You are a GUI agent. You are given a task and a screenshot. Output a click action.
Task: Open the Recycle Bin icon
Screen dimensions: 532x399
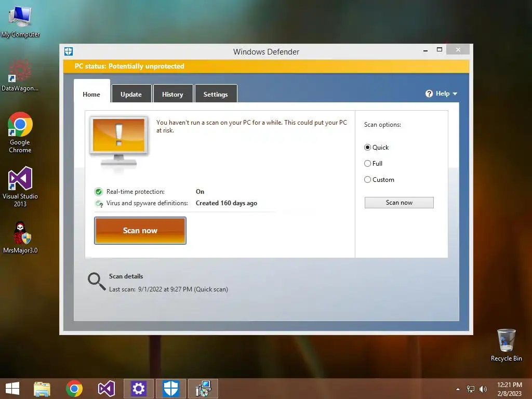tap(506, 345)
